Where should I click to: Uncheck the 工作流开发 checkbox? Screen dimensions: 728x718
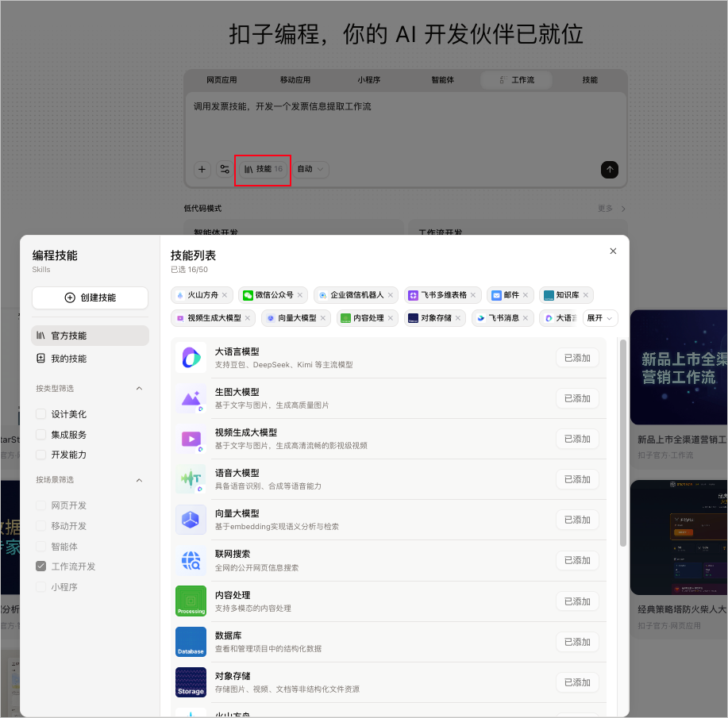pos(40,566)
